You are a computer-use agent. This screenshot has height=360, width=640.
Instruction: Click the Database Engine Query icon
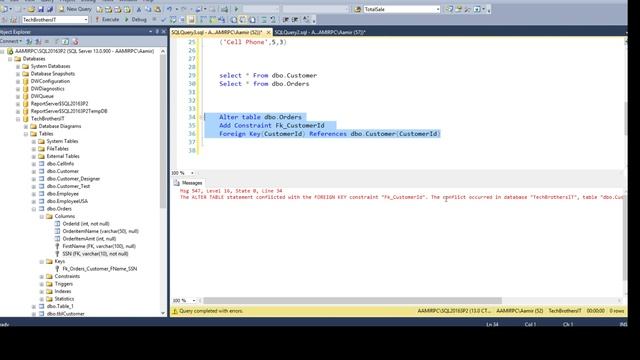[100, 9]
